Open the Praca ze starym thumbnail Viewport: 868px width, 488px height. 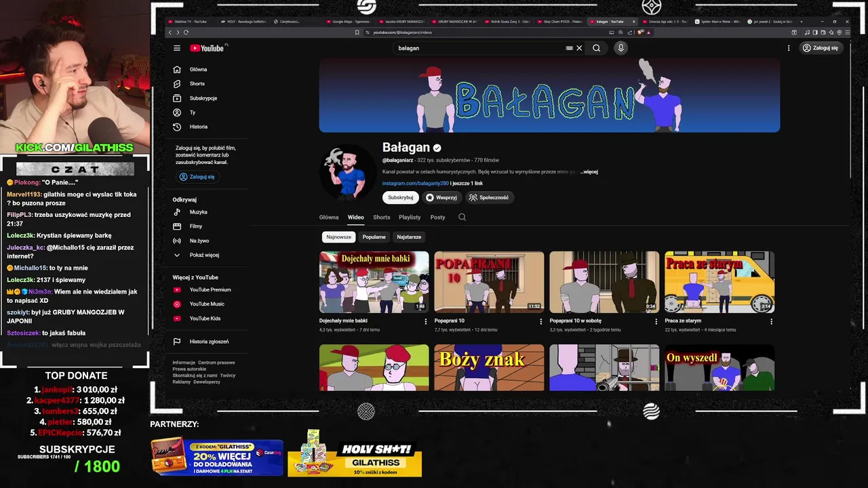[719, 282]
